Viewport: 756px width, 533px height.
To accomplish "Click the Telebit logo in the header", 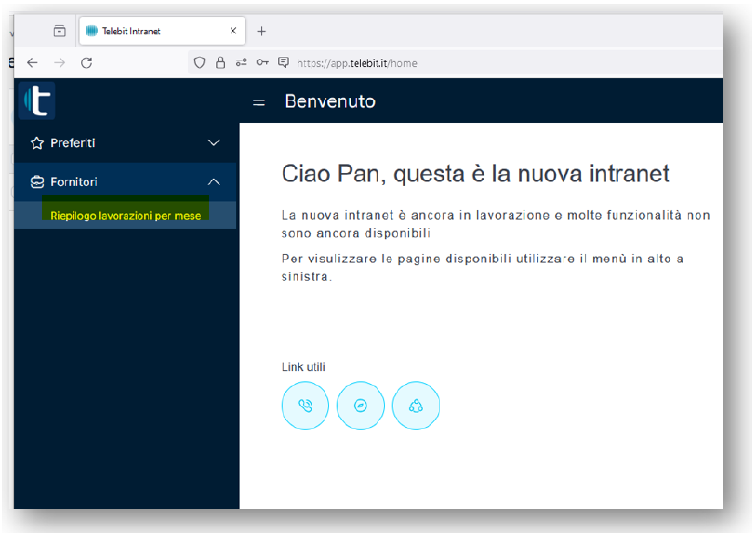I will coord(36,100).
